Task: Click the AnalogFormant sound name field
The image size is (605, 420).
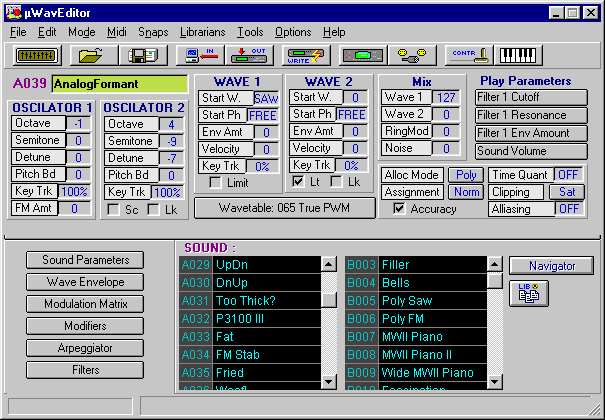Action: (x=119, y=84)
